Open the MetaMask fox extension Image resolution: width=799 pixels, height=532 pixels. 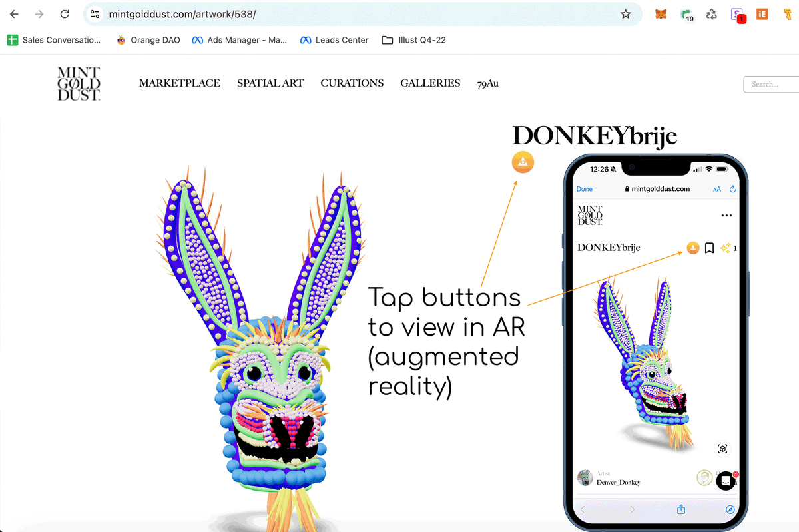661,14
